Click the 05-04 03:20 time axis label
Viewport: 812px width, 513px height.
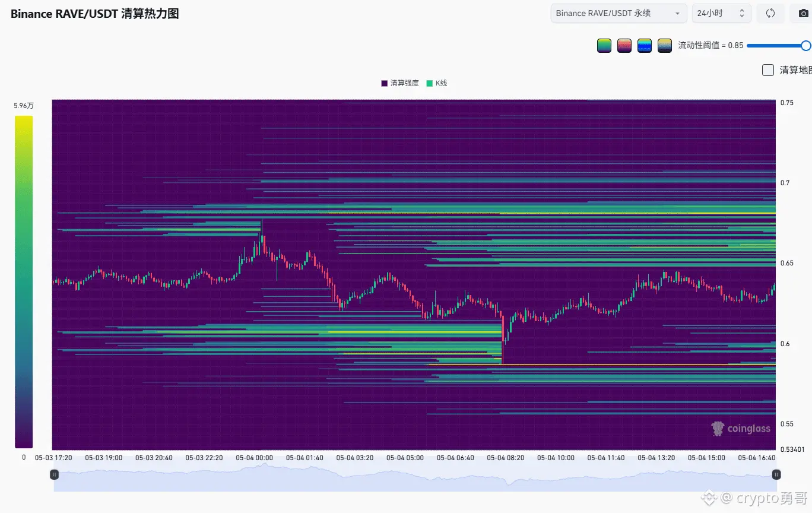[355, 458]
